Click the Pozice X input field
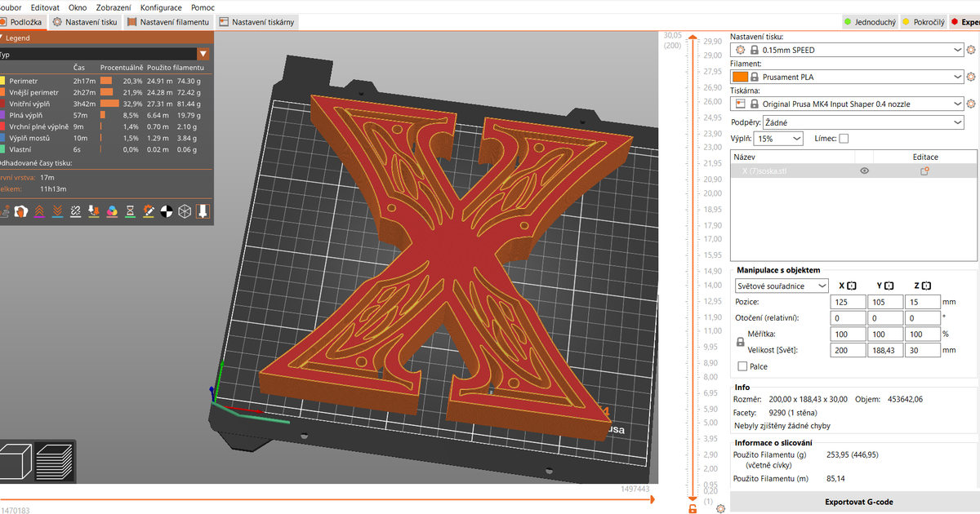The width and height of the screenshot is (980, 514). pyautogui.click(x=848, y=301)
